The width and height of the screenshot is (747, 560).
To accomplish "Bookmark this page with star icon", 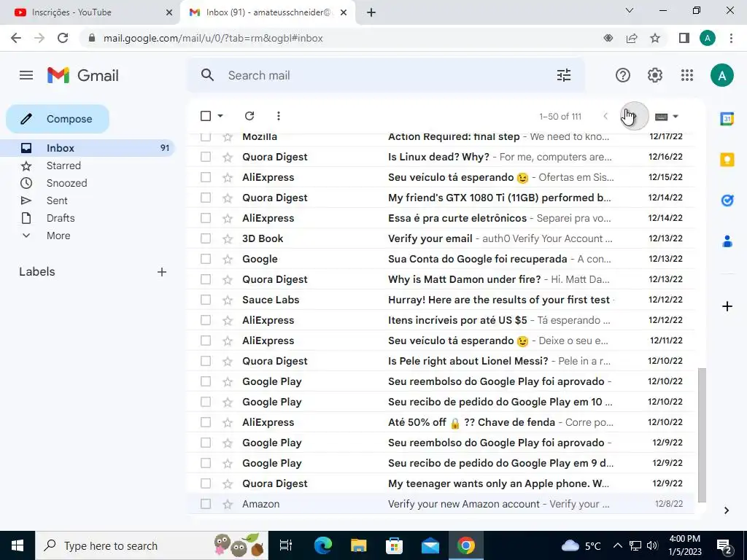I will [655, 38].
